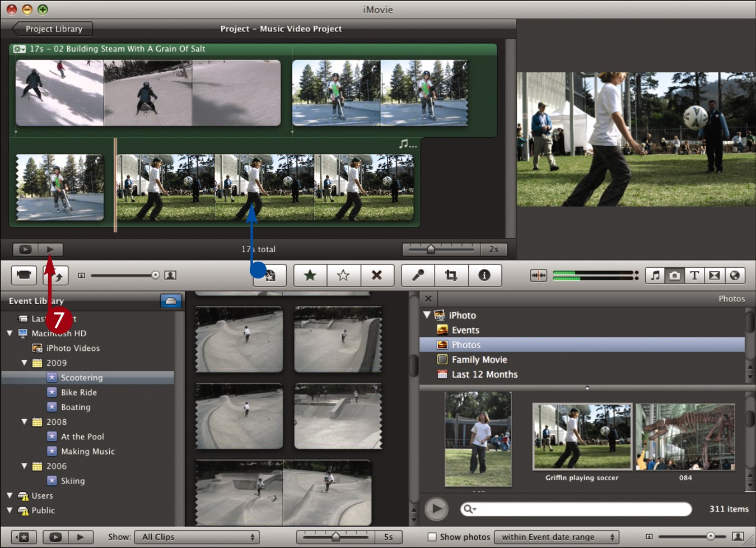Unmark selection with hollow star

point(343,275)
